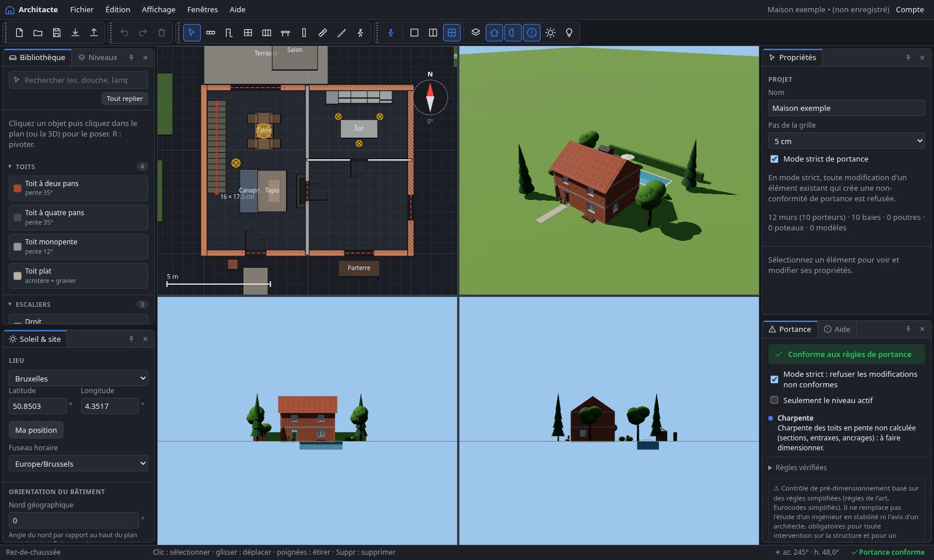Click the Compte link
The width and height of the screenshot is (934, 560).
(909, 9)
